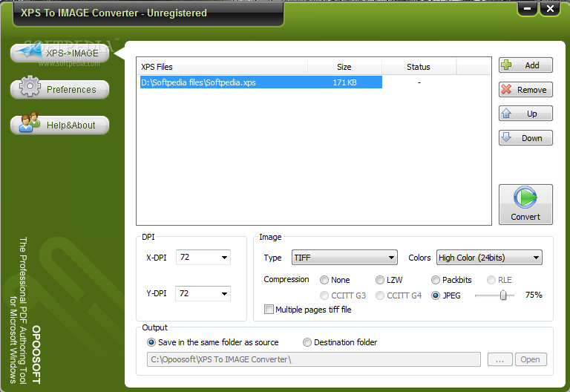Click the XPS Files column header
Screen dimensions: 570x392
222,67
